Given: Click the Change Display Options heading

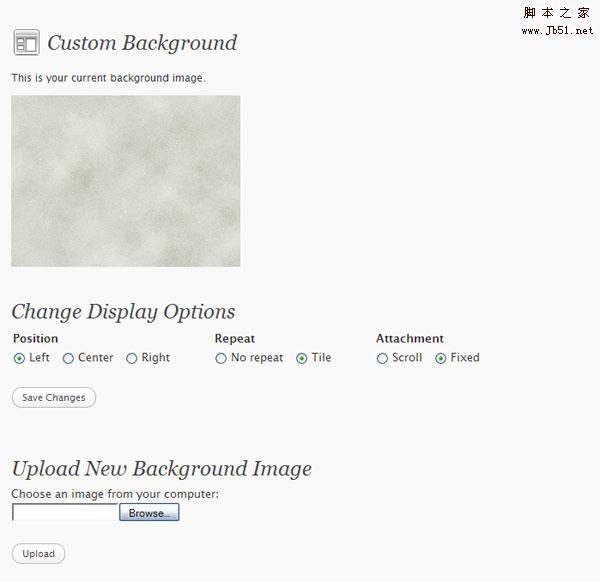Looking at the screenshot, I should point(123,312).
